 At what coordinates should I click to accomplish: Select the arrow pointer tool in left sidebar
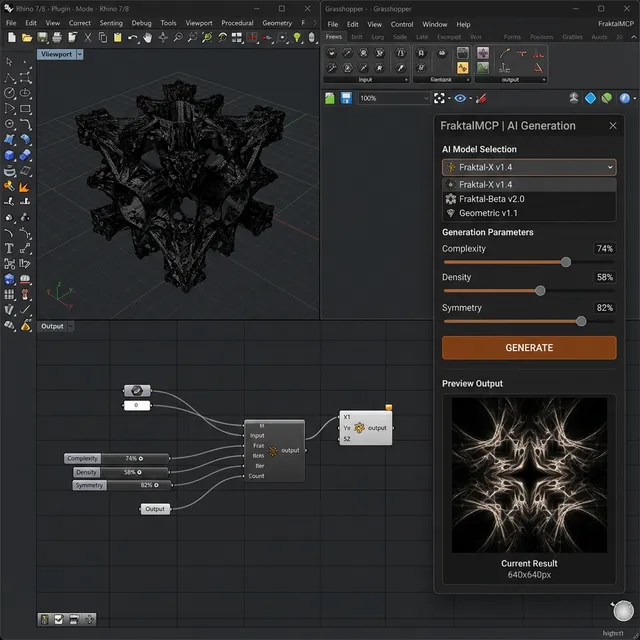[x=9, y=62]
